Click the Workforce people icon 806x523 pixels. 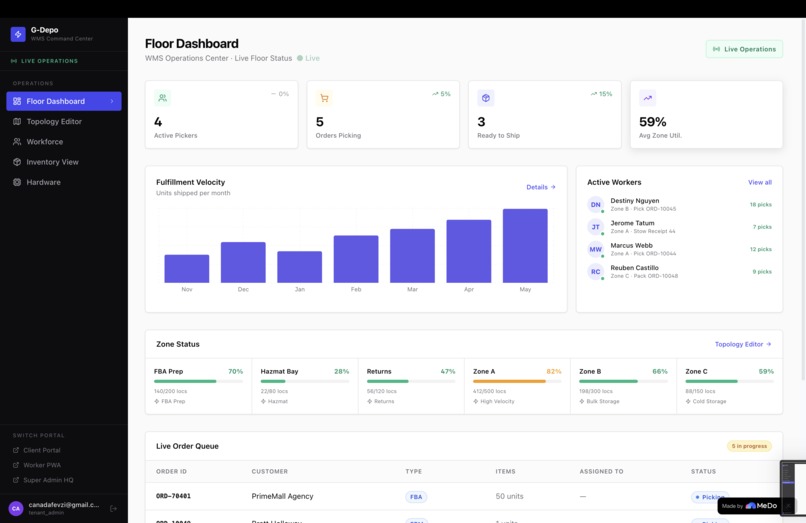(17, 141)
